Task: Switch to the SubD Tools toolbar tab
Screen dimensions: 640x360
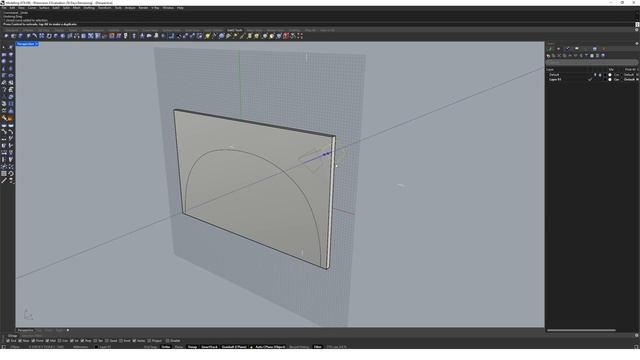Action: (235, 30)
